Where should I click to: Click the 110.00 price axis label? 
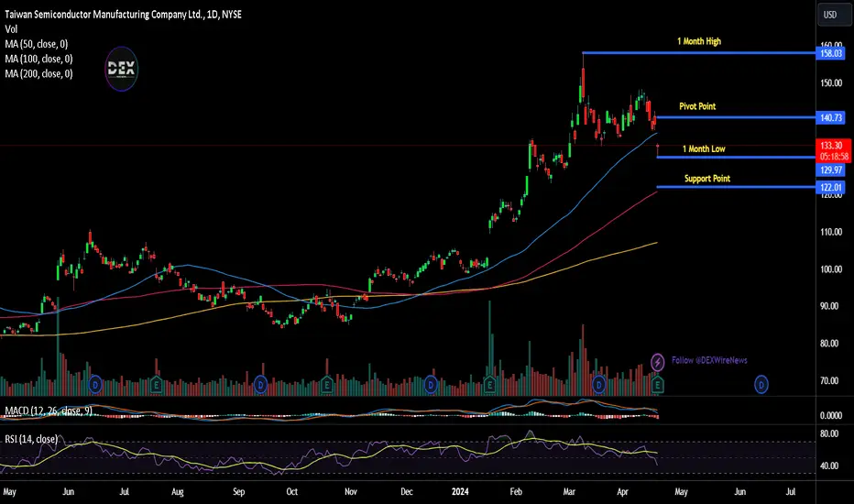pos(831,232)
